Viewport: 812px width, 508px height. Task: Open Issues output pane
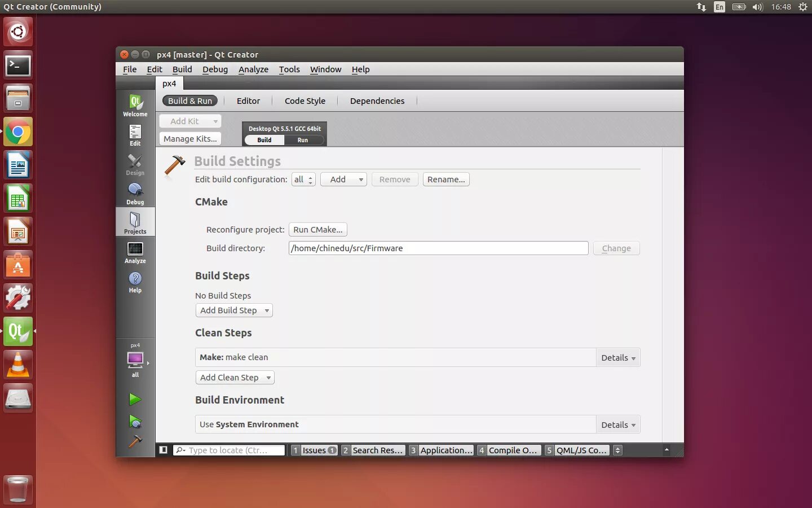point(315,450)
